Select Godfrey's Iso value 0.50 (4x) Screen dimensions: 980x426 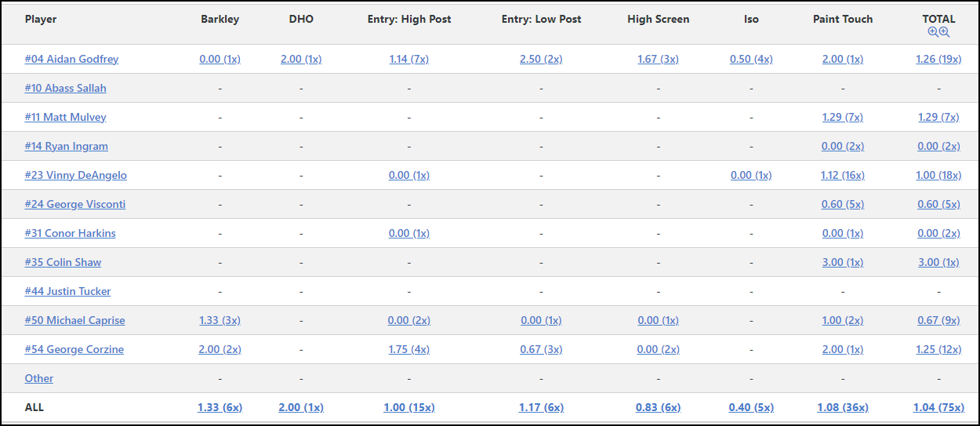pos(751,59)
